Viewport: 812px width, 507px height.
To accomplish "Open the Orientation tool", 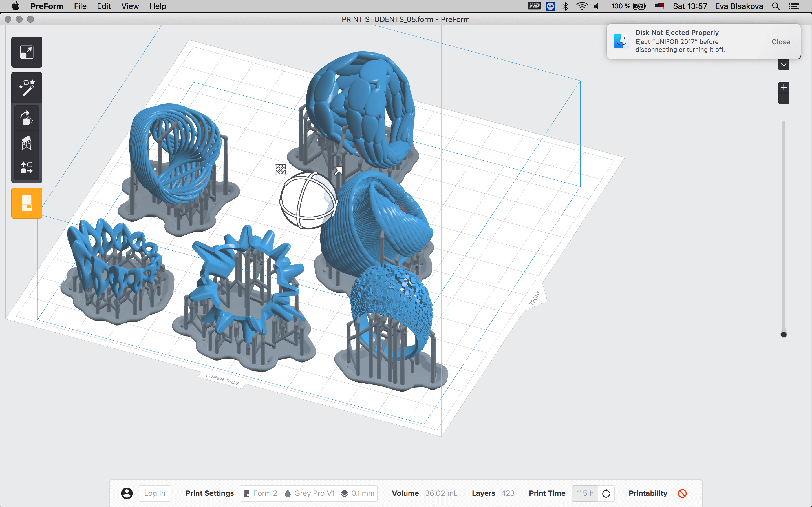I will 27,118.
